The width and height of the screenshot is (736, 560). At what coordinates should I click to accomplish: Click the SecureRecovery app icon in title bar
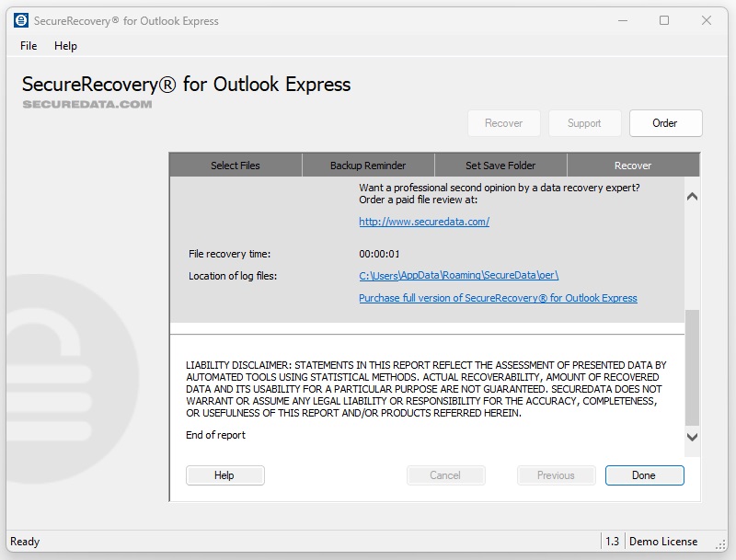click(21, 20)
